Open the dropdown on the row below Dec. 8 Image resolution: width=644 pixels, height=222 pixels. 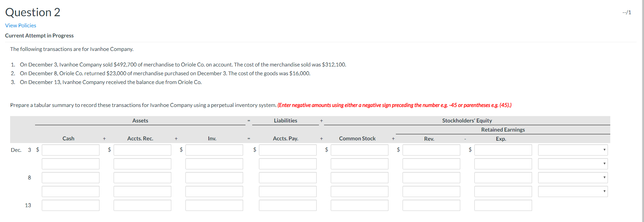[x=573, y=191]
